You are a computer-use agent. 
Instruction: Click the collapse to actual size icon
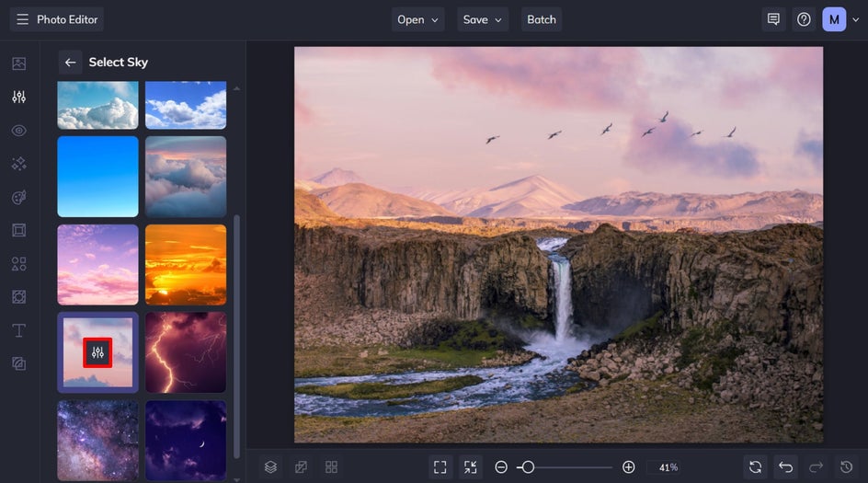(471, 467)
